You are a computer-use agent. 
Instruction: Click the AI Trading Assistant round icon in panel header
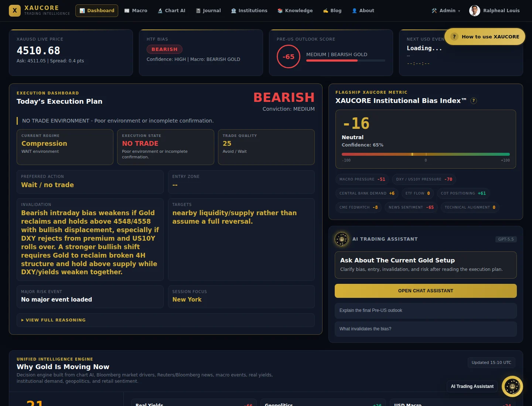pyautogui.click(x=342, y=239)
